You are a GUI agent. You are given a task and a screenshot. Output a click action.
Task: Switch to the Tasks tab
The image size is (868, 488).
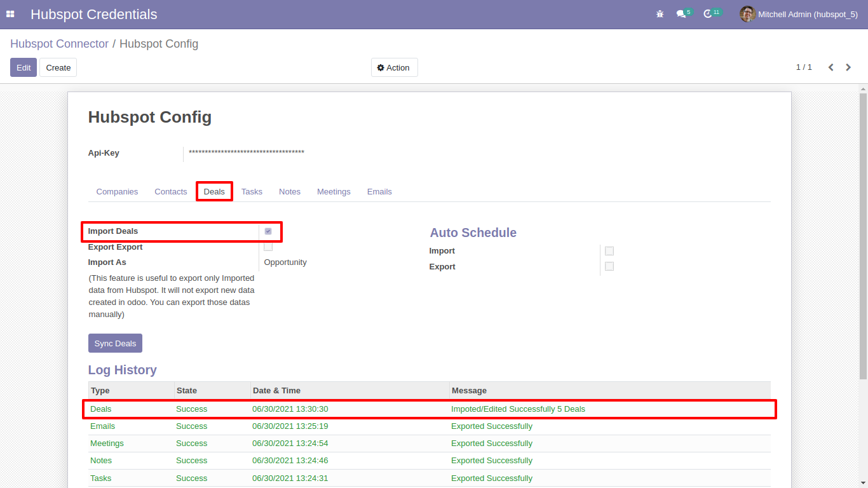pos(252,192)
